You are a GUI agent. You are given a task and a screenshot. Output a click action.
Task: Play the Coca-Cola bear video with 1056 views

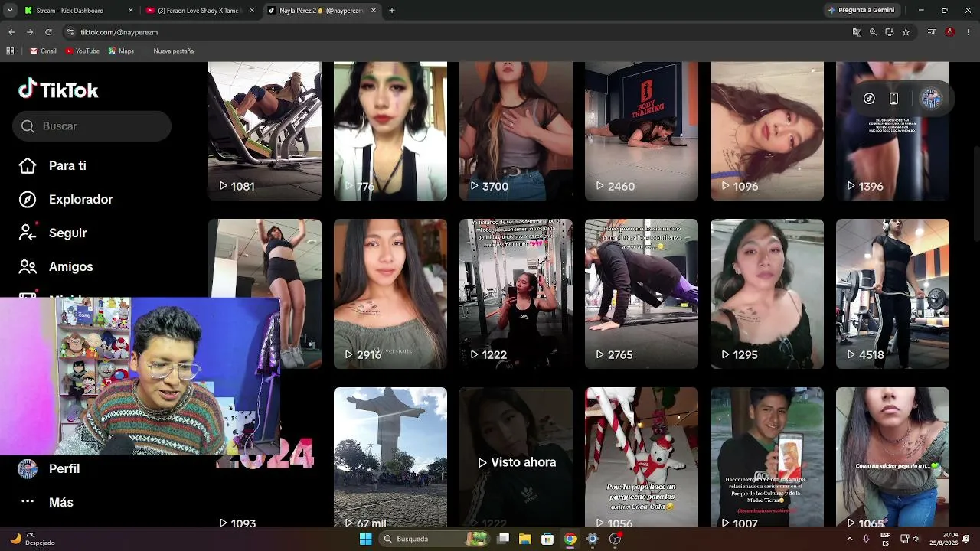click(x=642, y=457)
